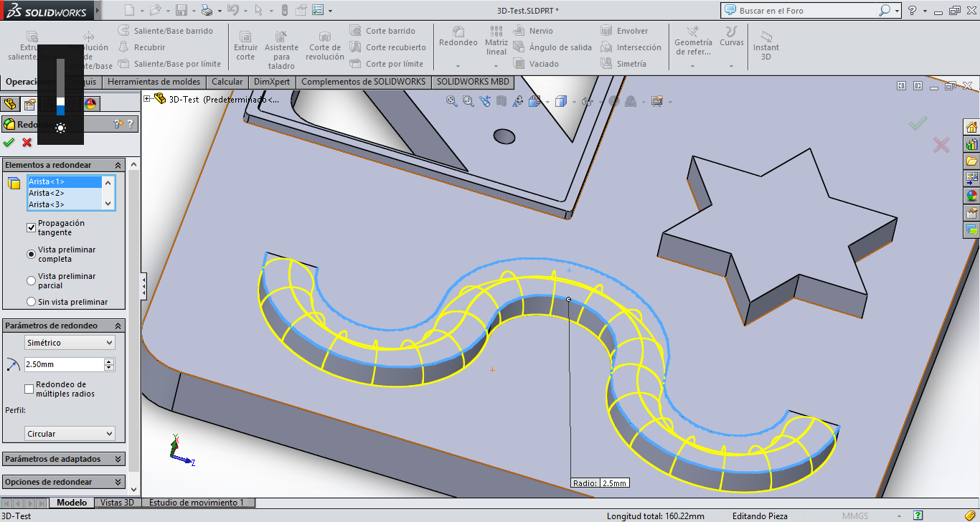Image resolution: width=980 pixels, height=522 pixels.
Task: Click the brightness slider overlay bar
Action: [x=61, y=87]
